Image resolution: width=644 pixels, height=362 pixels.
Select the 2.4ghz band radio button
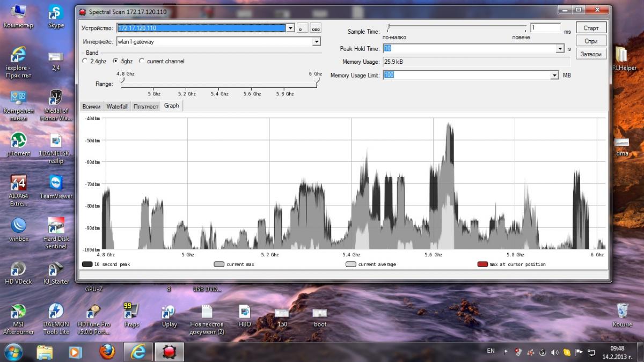[85, 61]
